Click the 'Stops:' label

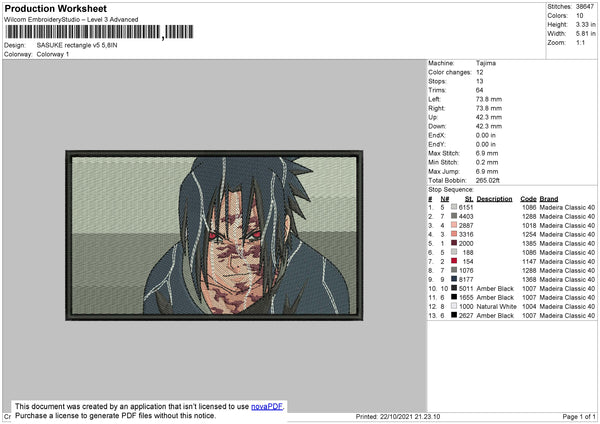point(437,81)
